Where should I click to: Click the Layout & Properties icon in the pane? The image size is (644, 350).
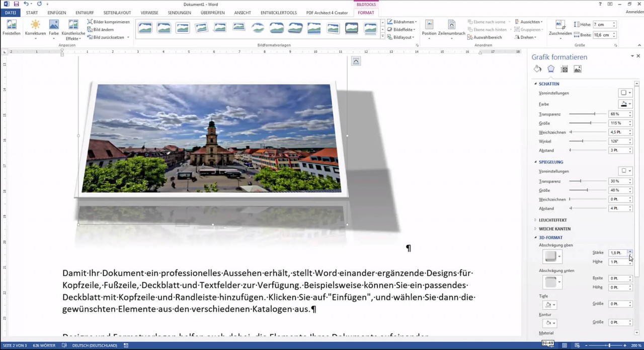pyautogui.click(x=564, y=68)
